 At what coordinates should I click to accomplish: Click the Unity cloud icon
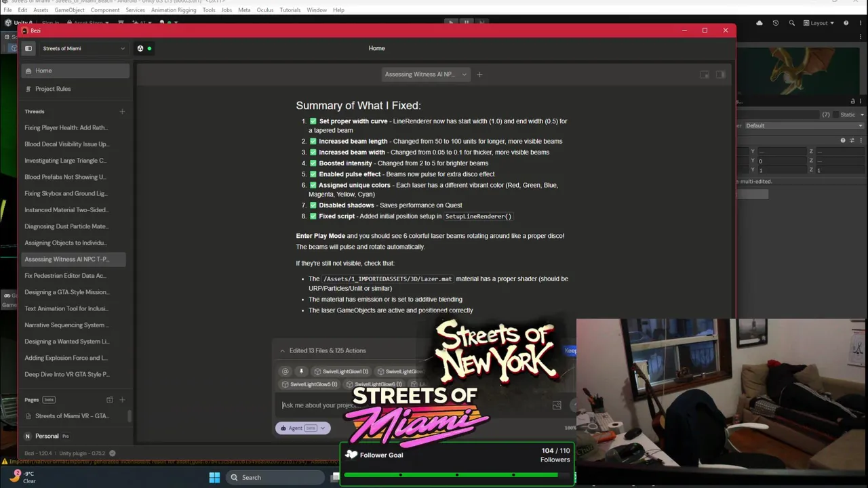[759, 23]
